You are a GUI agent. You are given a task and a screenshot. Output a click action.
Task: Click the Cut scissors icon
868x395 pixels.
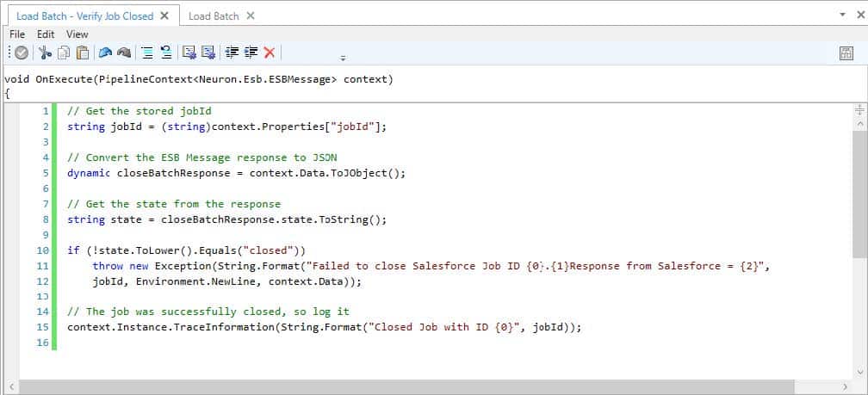45,52
